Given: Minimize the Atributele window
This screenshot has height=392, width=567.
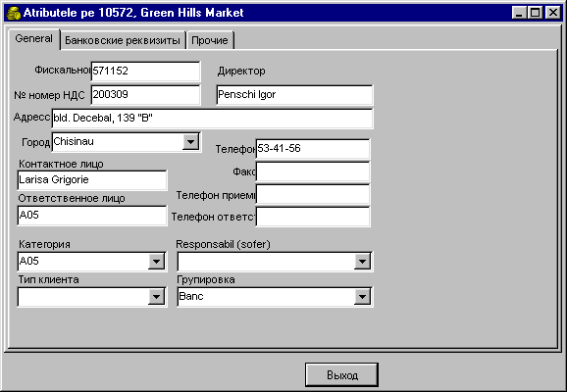Looking at the screenshot, I should tap(519, 13).
